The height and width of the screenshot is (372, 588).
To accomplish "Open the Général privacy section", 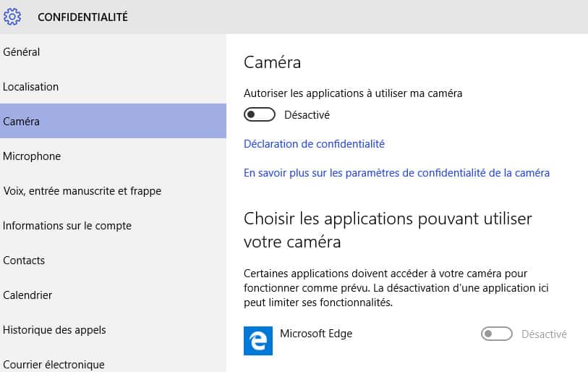I will click(113, 52).
